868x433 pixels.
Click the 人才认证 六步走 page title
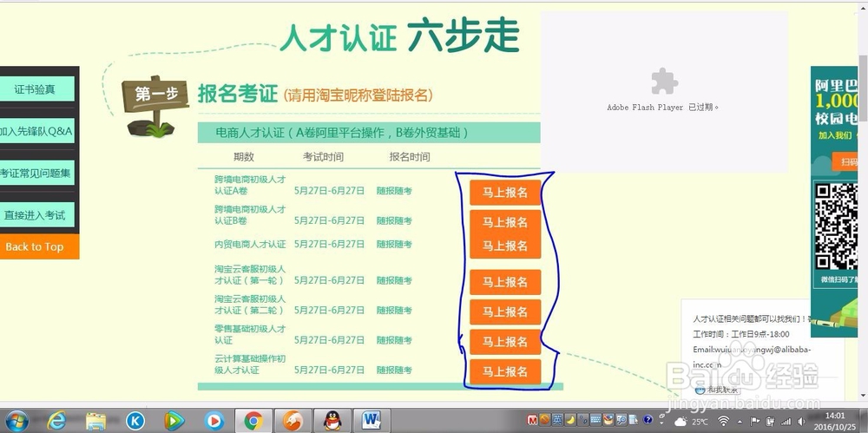[x=399, y=36]
